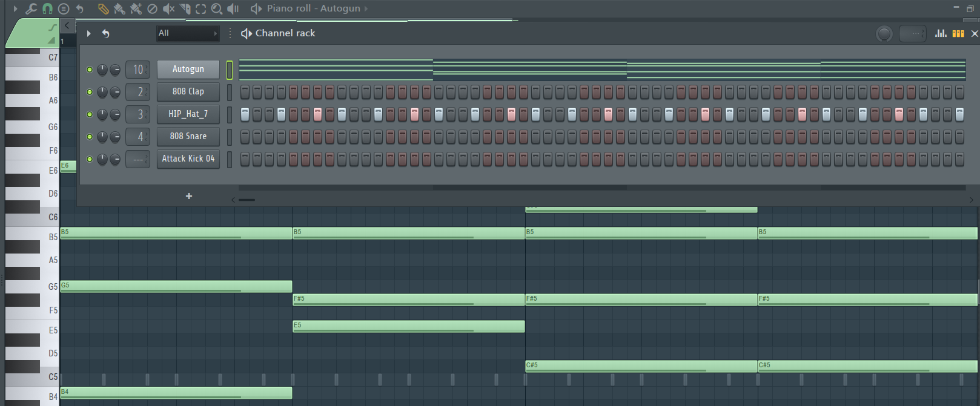Screen dimensions: 980x406
Task: Open piano roll wrench tools menu
Action: 31,8
